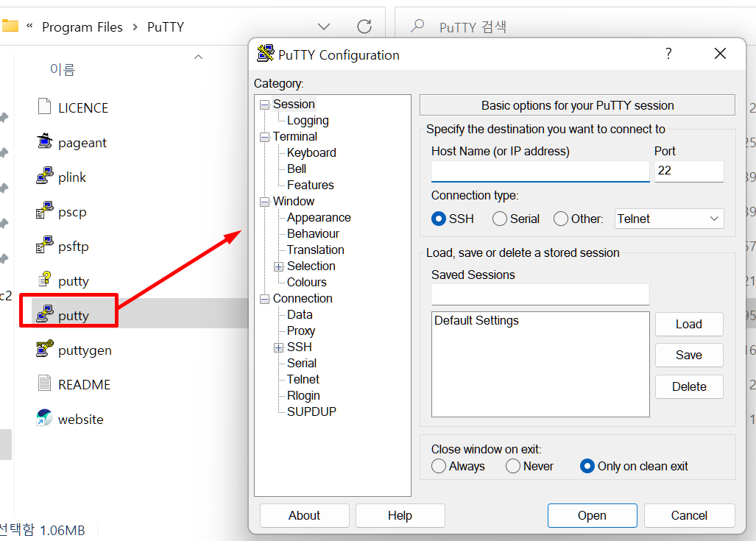Click the Host Name input field
This screenshot has width=756, height=541.
pos(540,172)
